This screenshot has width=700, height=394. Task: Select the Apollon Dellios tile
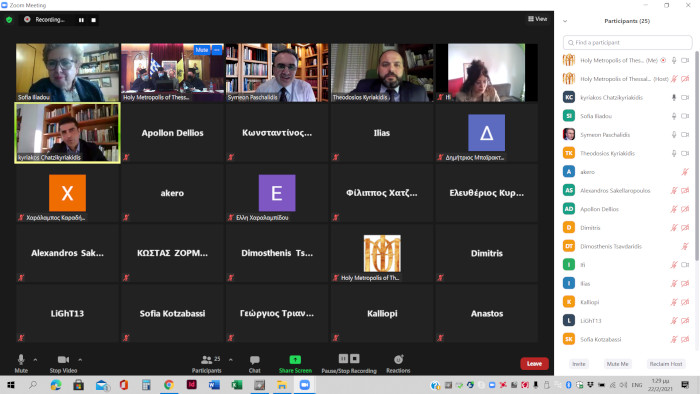[x=172, y=133]
